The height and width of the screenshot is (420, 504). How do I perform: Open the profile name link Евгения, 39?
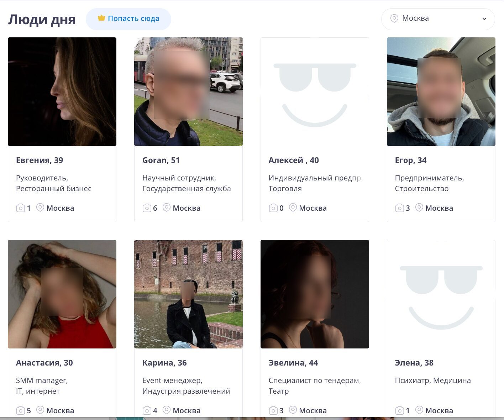point(40,160)
